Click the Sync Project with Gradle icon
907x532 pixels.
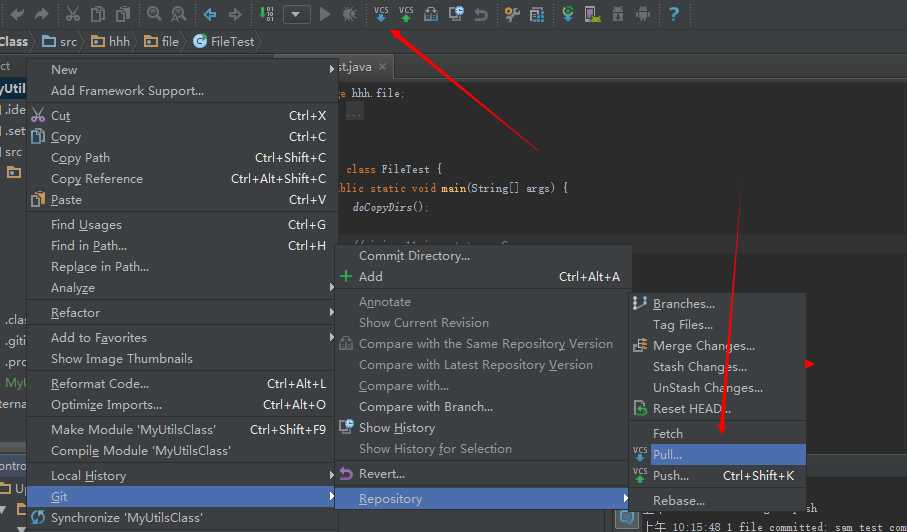tap(568, 14)
